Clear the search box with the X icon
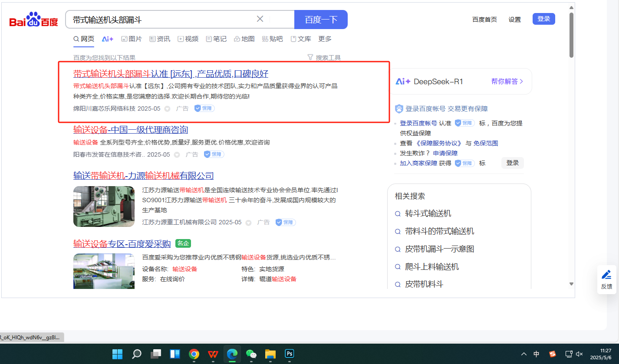The width and height of the screenshot is (619, 364). coord(260,19)
